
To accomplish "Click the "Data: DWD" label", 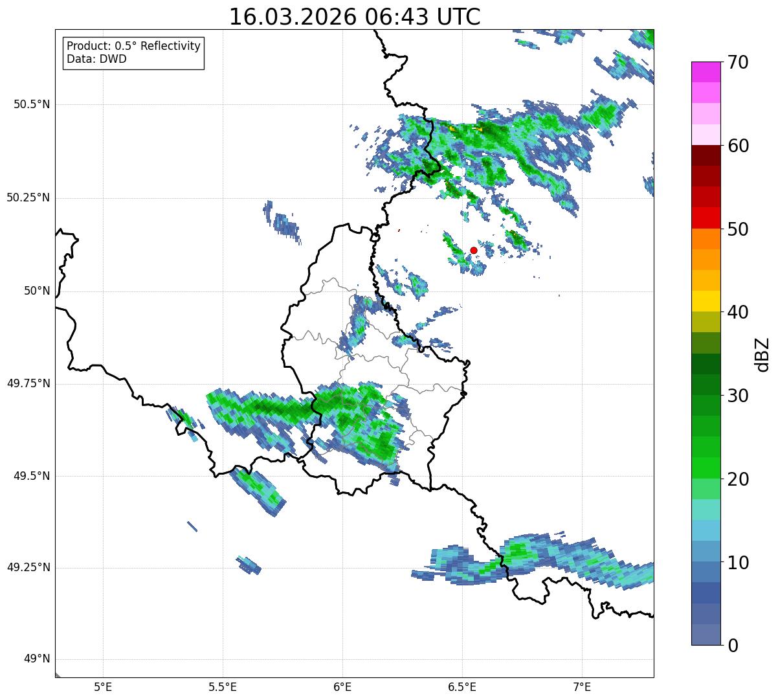I will tap(96, 60).
